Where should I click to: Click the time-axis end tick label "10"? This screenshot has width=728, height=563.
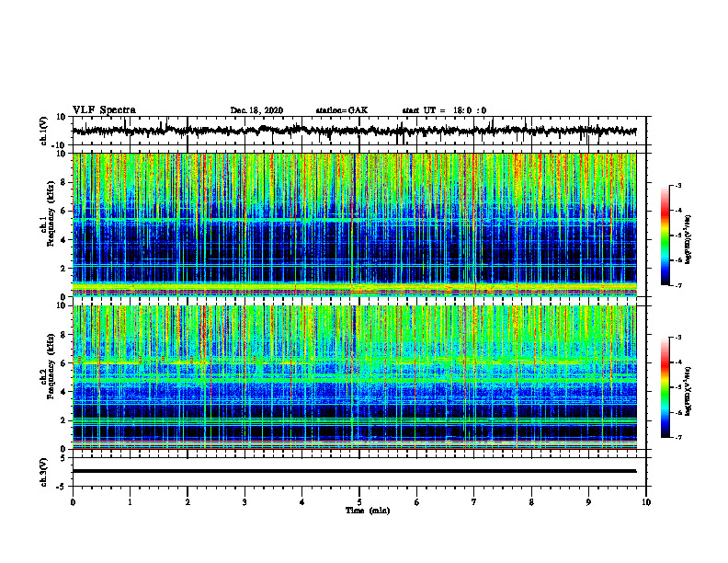coord(646,502)
